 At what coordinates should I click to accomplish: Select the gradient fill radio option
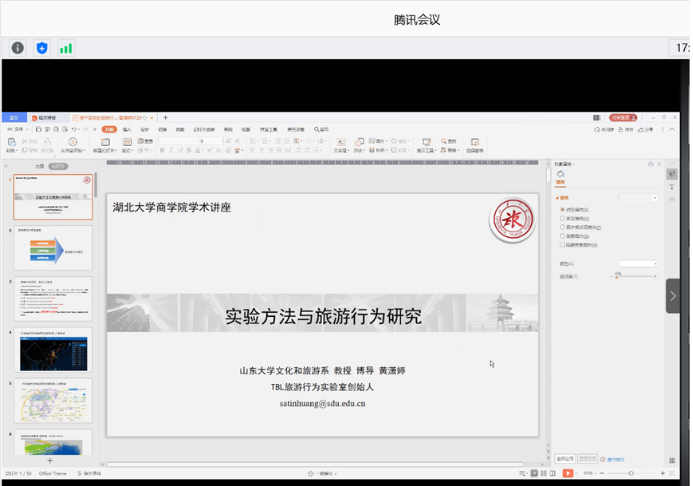pyautogui.click(x=562, y=218)
